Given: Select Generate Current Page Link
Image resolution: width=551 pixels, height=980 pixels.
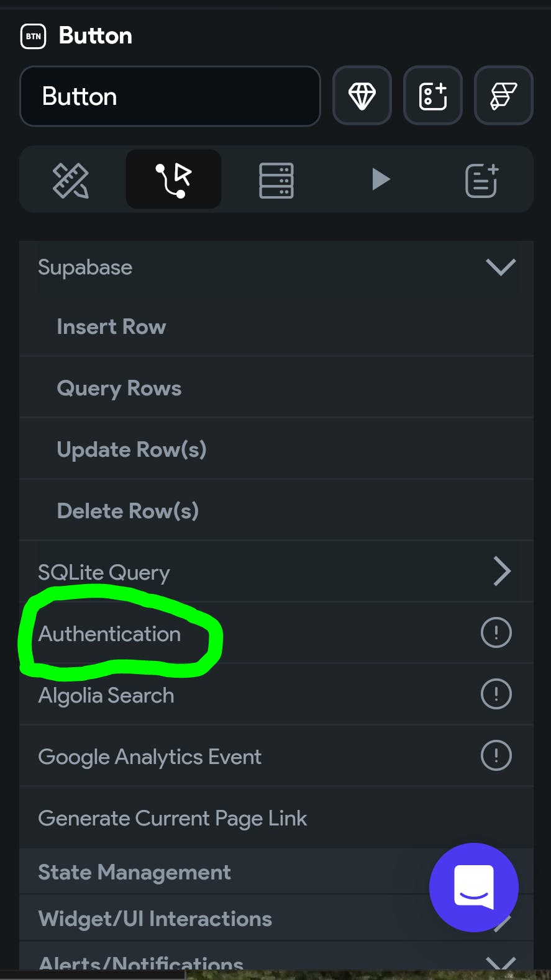Looking at the screenshot, I should [x=276, y=817].
